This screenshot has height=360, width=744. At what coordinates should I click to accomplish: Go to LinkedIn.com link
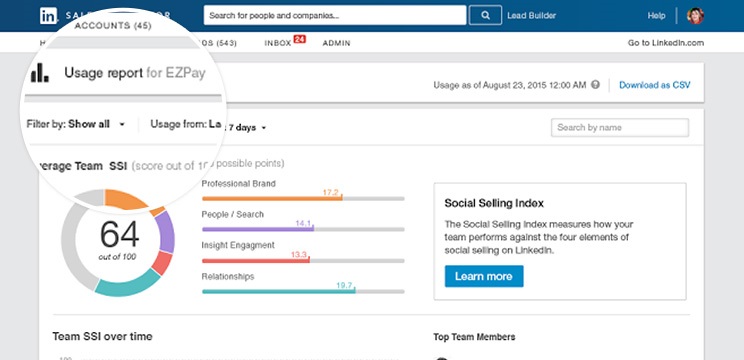click(666, 43)
